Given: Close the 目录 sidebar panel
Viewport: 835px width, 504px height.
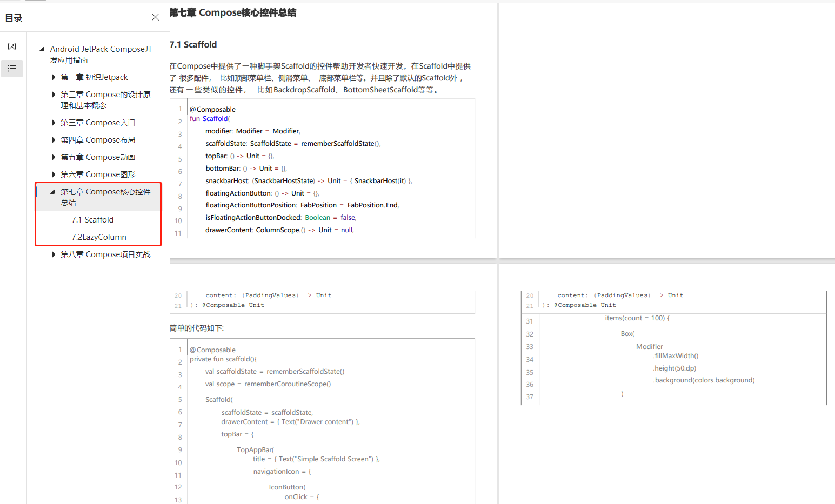Looking at the screenshot, I should pos(155,17).
